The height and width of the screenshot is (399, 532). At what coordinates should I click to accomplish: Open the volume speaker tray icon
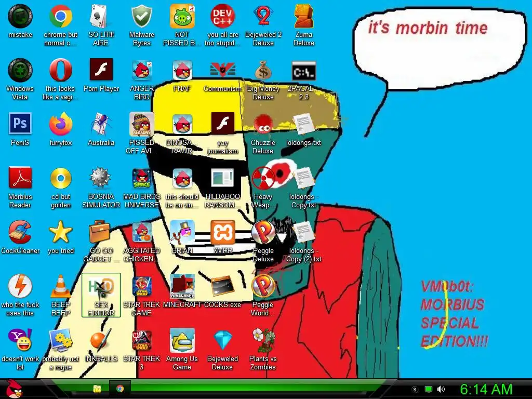pyautogui.click(x=441, y=389)
